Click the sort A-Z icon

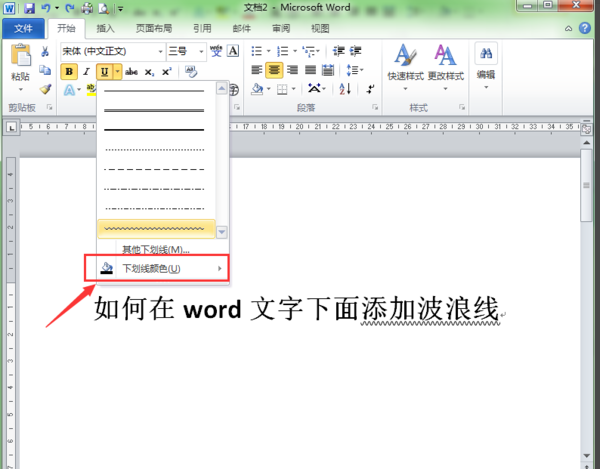point(345,89)
